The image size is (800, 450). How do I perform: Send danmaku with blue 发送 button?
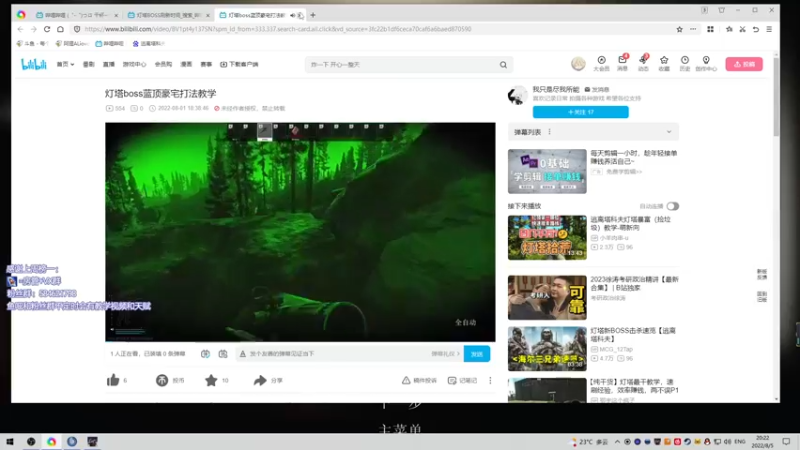click(x=477, y=354)
